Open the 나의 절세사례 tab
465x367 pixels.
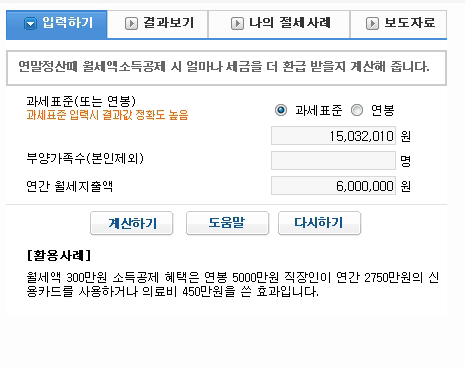(x=279, y=24)
